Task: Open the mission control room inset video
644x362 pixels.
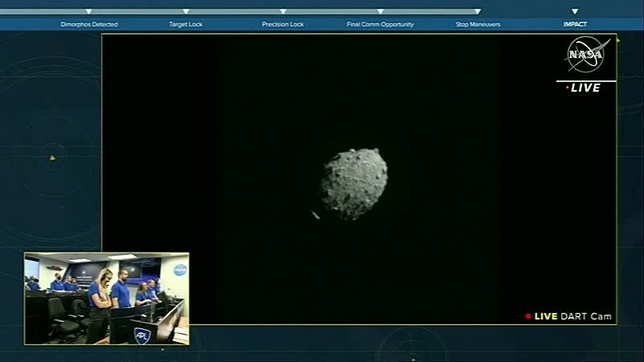Action: coord(106,298)
